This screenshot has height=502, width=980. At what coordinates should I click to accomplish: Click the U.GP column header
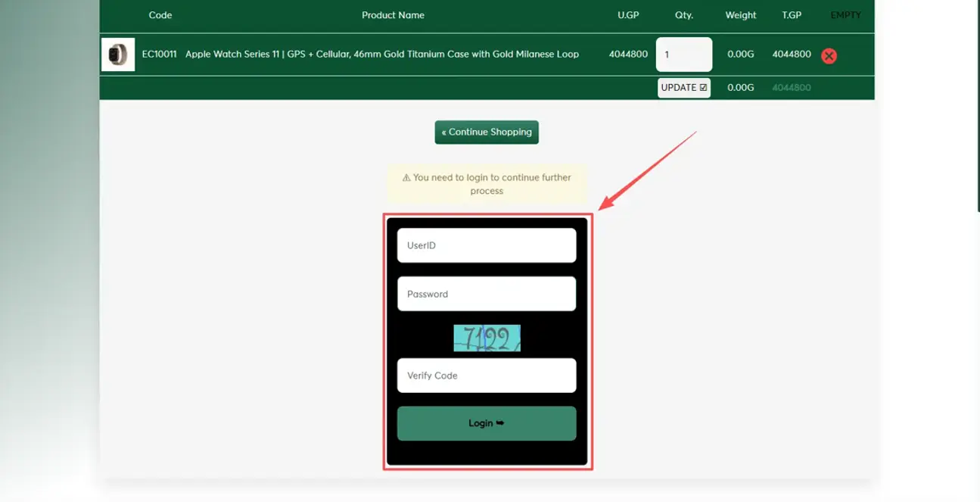tap(628, 15)
